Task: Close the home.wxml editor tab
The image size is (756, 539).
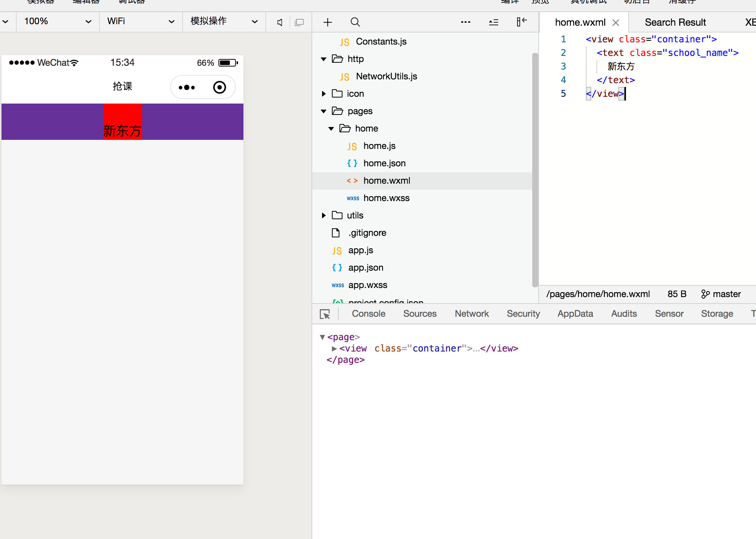Action: [616, 23]
